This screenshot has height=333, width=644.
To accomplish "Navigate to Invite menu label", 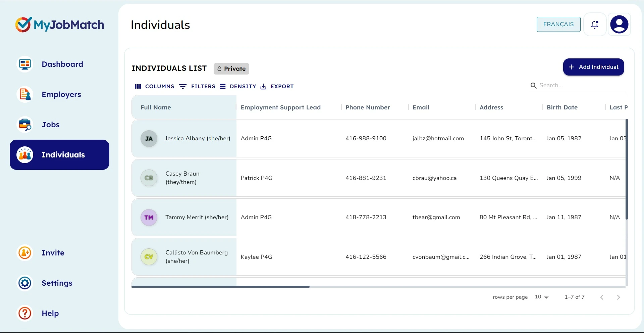I will pos(53,253).
